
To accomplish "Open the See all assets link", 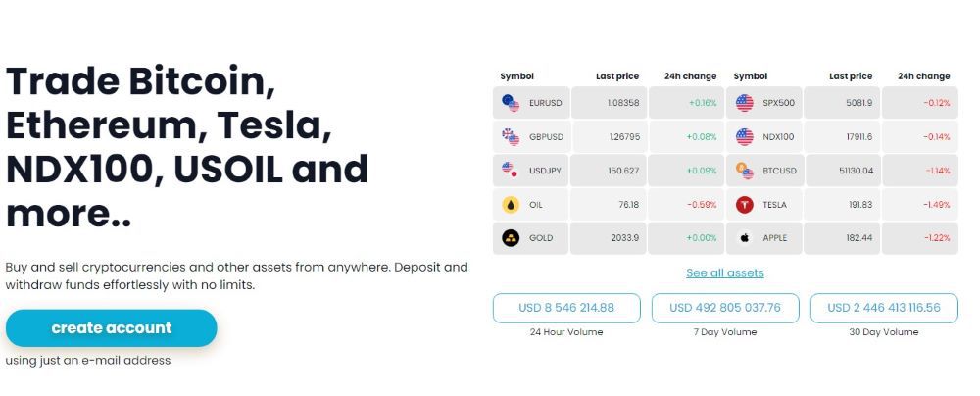I will point(725,272).
